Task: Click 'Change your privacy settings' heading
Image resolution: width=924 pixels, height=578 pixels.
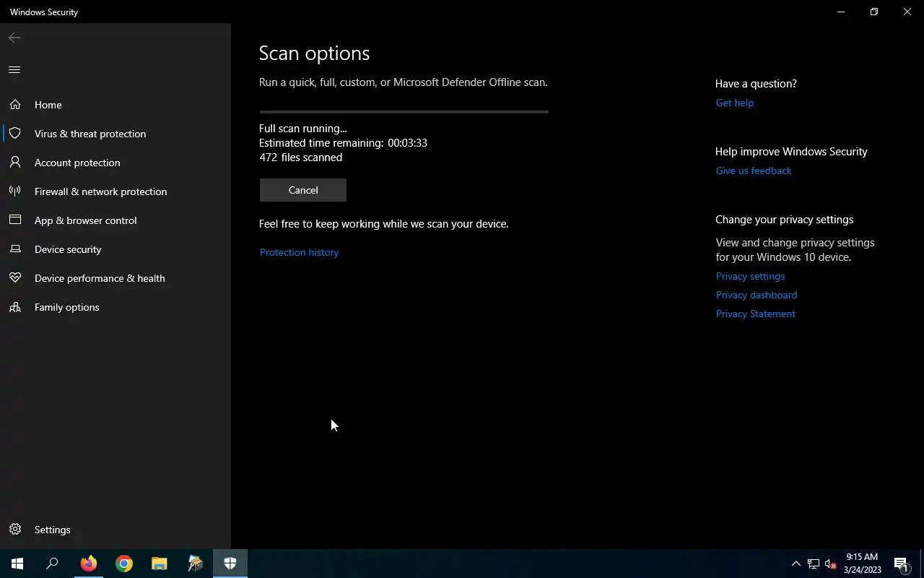Action: pos(784,220)
